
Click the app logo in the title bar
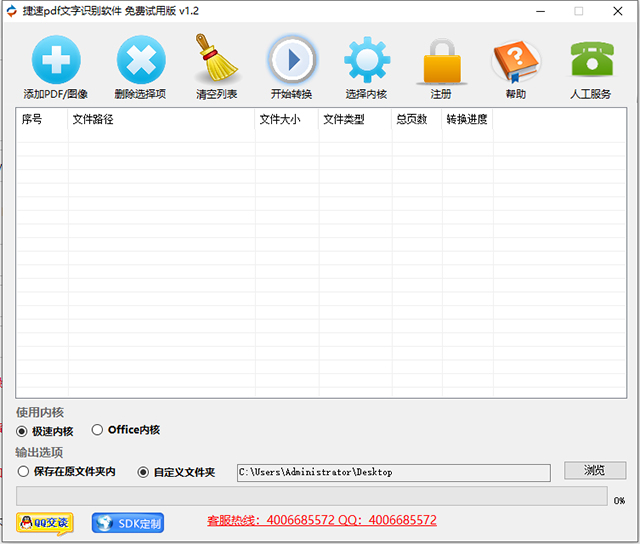click(11, 11)
